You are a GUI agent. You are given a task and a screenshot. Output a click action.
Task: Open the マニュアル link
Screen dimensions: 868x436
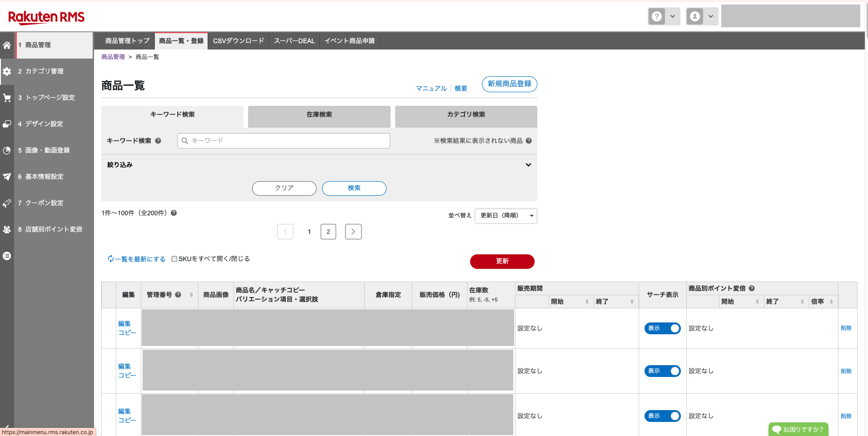point(431,88)
